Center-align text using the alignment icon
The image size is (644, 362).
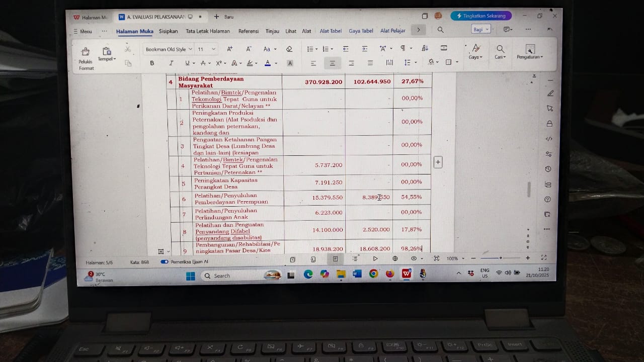coord(332,63)
